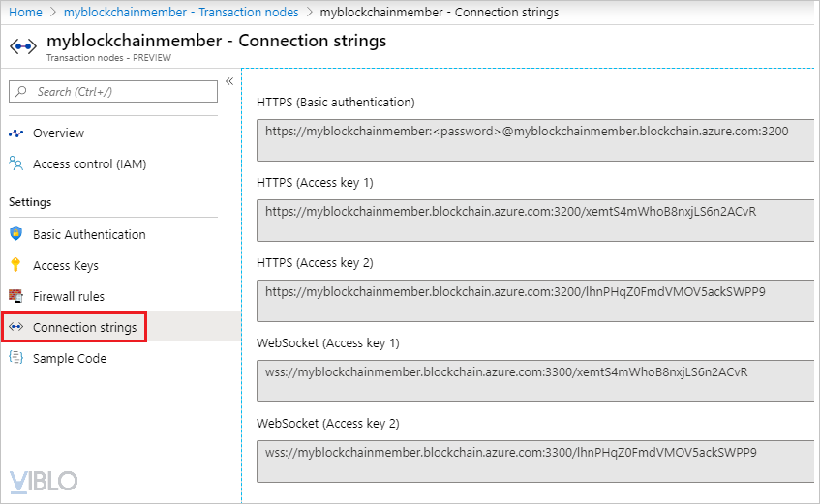The width and height of the screenshot is (820, 504).
Task: Click the Connection strings icon
Action: pos(15,328)
